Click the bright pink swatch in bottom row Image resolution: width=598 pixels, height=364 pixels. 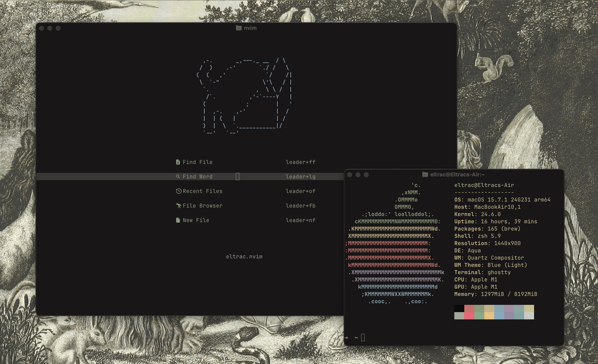pos(469,316)
